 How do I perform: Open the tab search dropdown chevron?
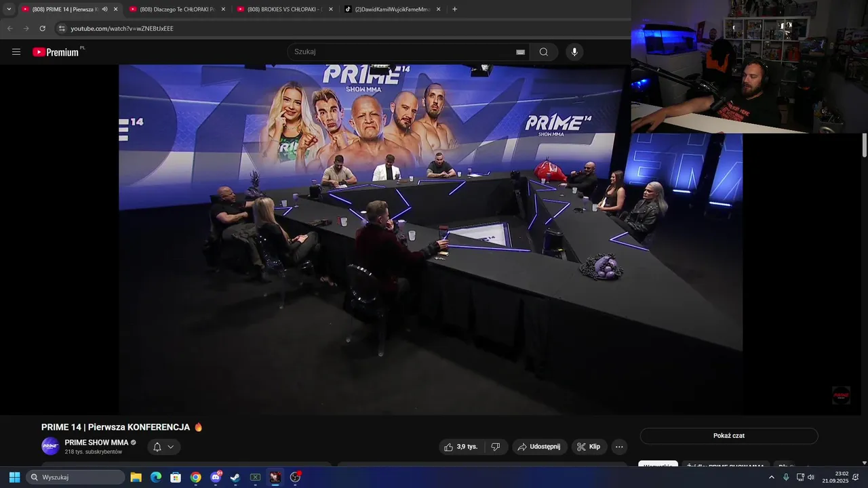coord(9,9)
